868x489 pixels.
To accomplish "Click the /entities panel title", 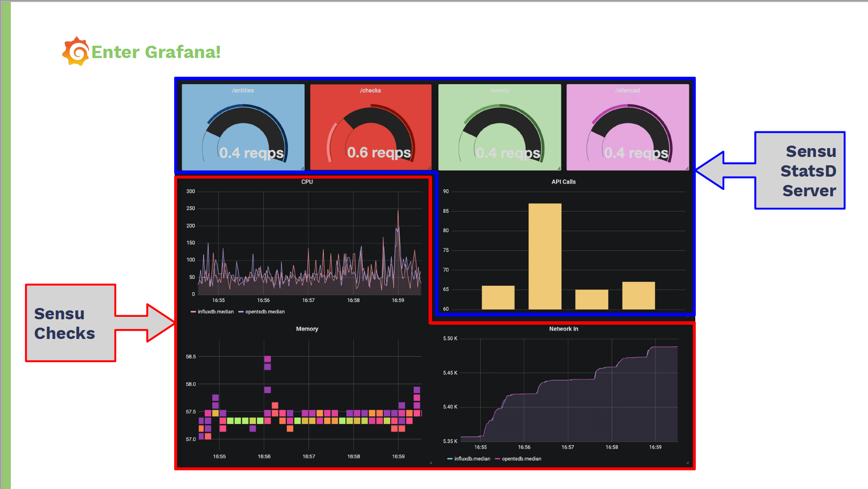I will click(x=243, y=91).
